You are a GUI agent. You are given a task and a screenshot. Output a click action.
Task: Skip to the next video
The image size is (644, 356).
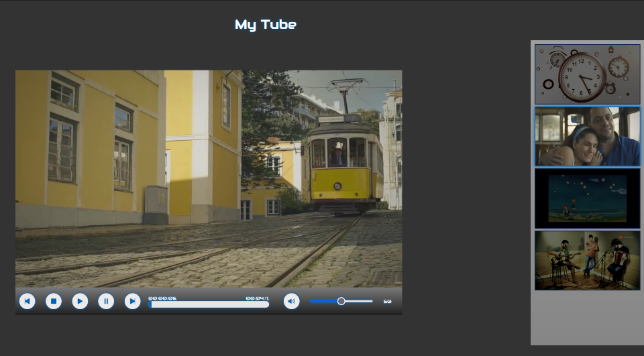pos(132,301)
